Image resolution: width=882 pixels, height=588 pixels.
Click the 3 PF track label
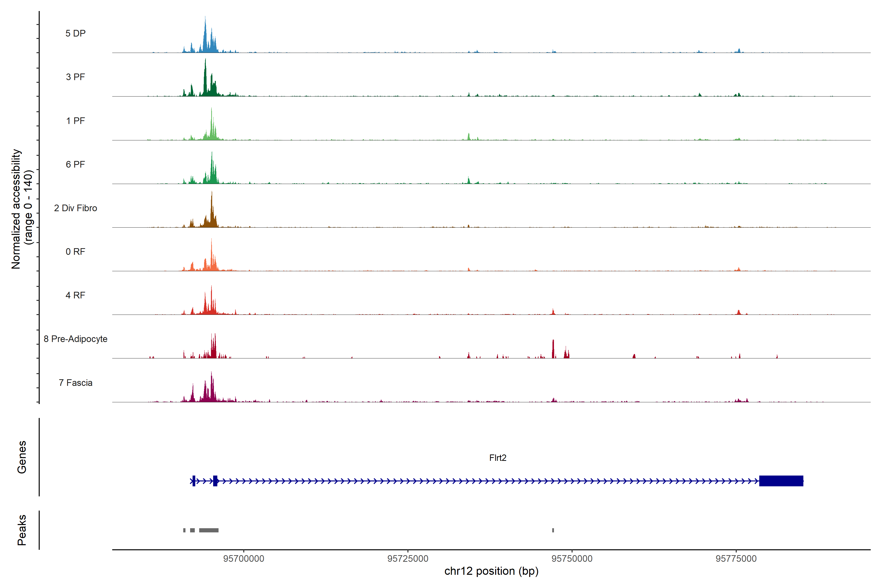75,77
